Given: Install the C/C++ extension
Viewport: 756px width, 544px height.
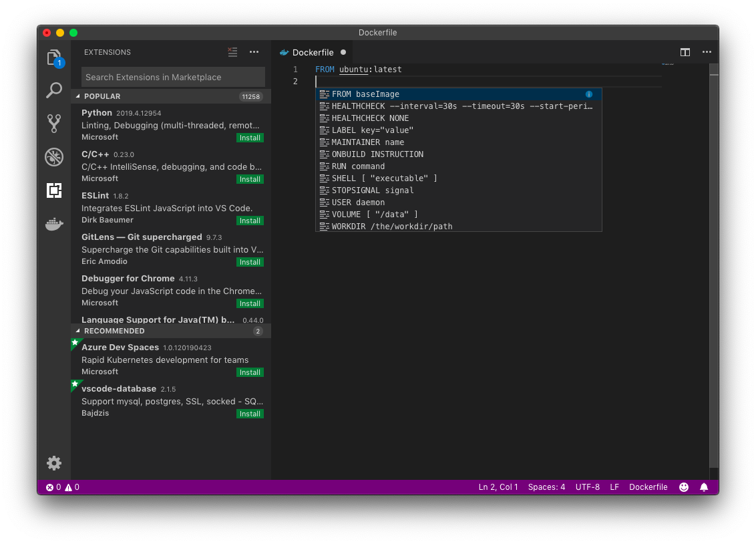Looking at the screenshot, I should (x=250, y=179).
